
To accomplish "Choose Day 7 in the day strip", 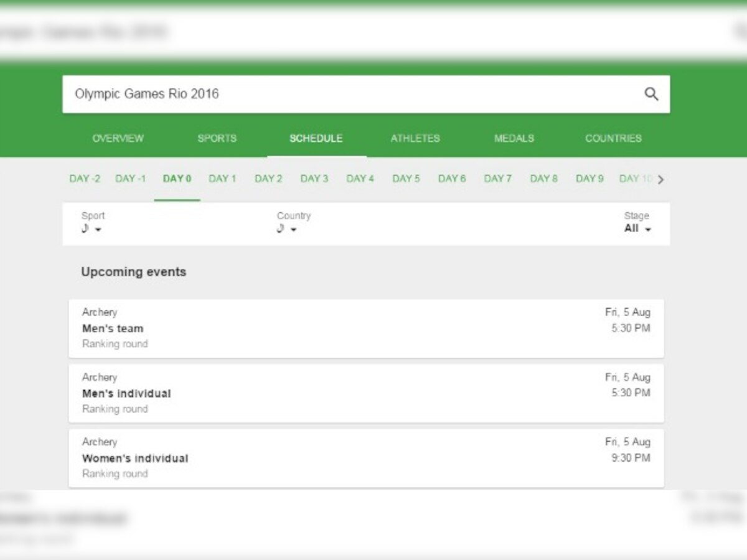I will click(498, 179).
